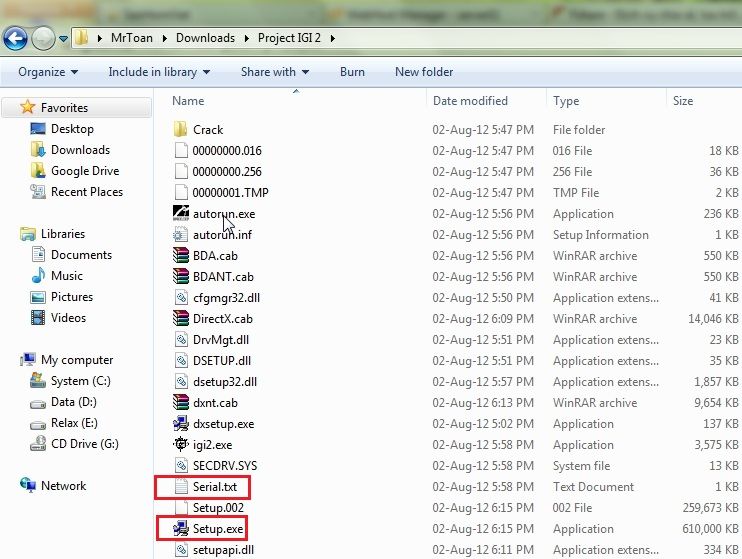The width and height of the screenshot is (742, 559).
Task: Open the Pictures library
Action: (72, 297)
